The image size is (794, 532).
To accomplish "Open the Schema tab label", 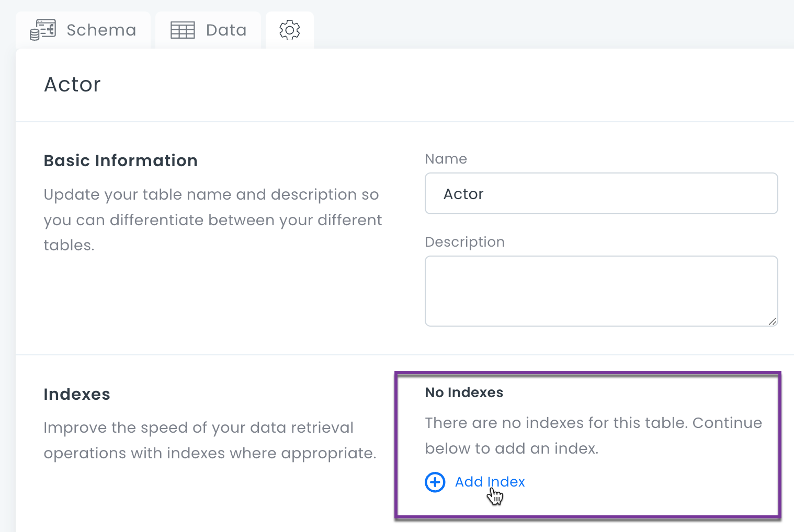I will click(101, 30).
